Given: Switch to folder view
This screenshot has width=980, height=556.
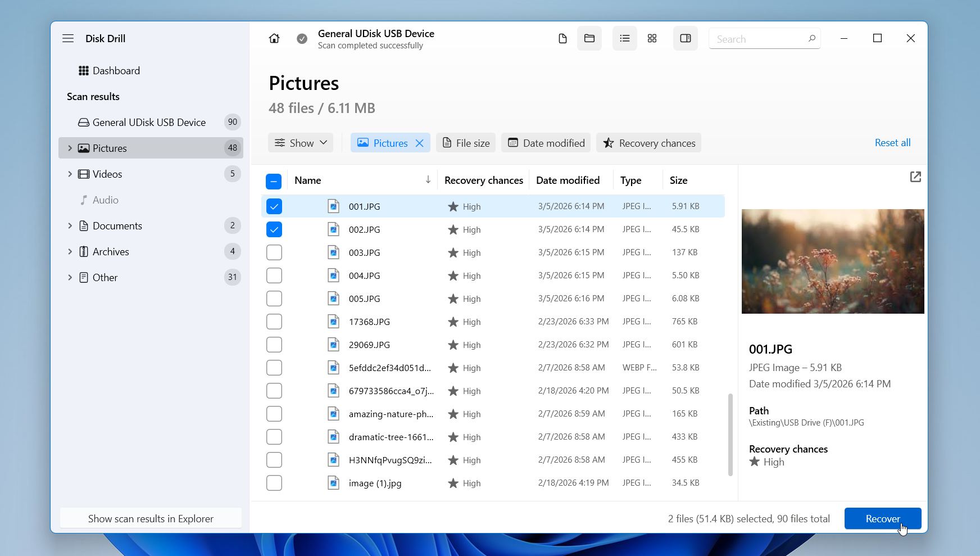Looking at the screenshot, I should (x=589, y=38).
